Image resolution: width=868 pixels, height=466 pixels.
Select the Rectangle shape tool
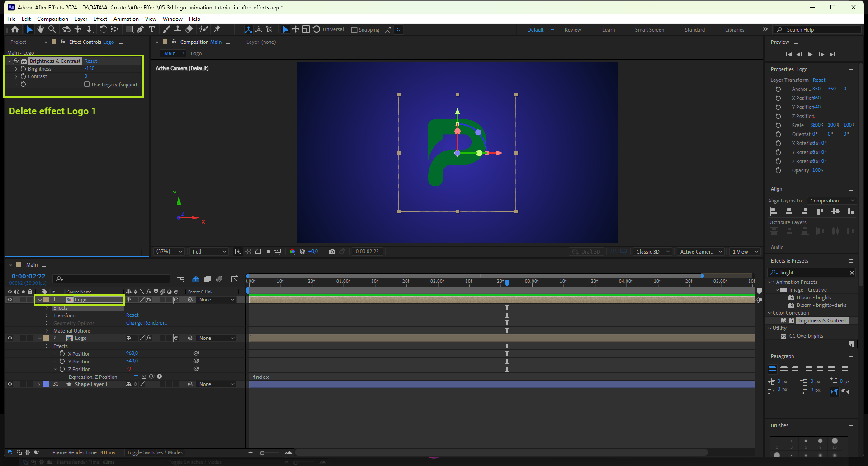(x=129, y=29)
